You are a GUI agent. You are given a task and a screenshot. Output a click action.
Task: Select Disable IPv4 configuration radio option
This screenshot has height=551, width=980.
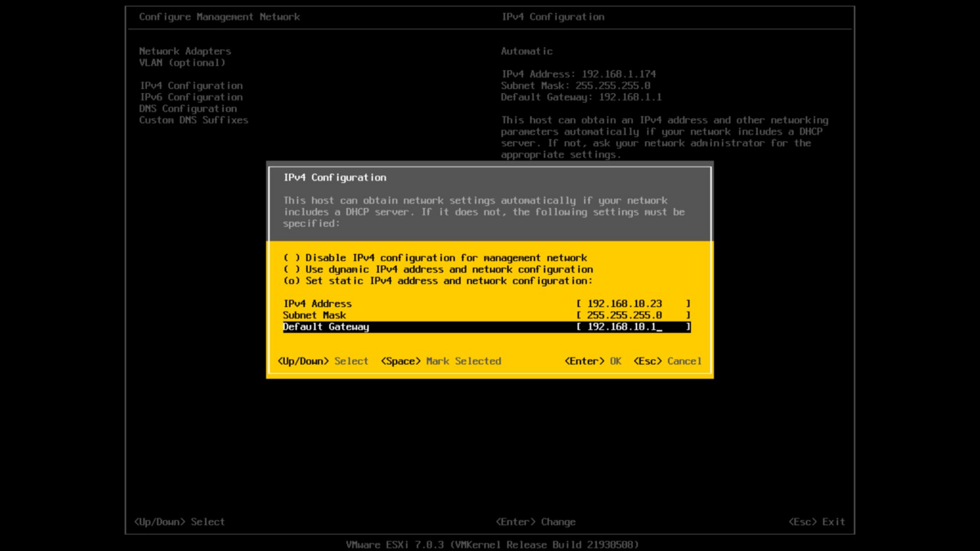point(435,258)
